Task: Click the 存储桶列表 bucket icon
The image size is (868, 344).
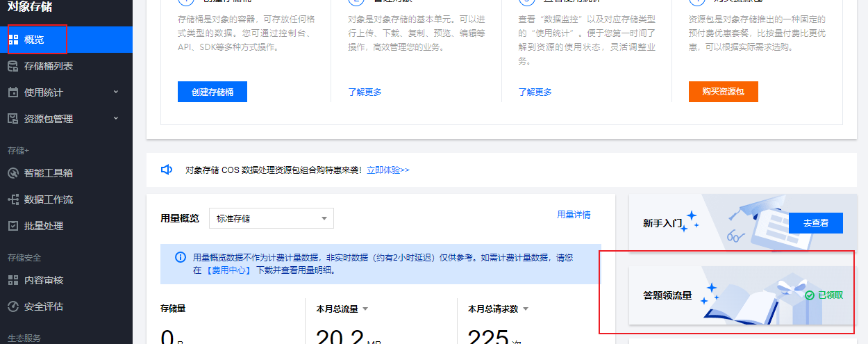Action: pyautogui.click(x=13, y=66)
